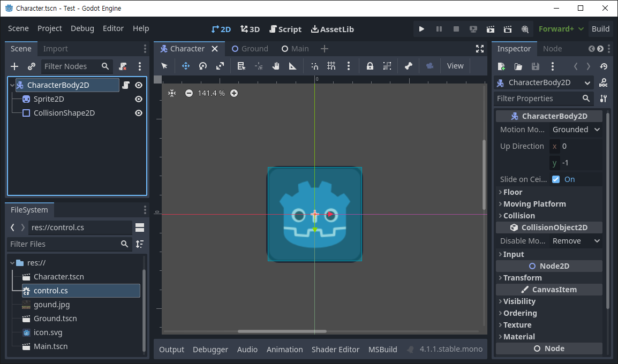618x364 pixels.
Task: Switch to 2D workspace
Action: 221,29
